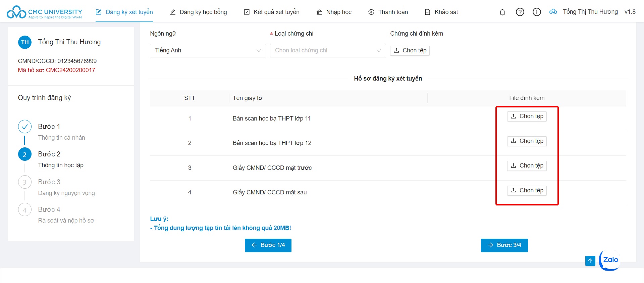Select the Đăng ký nguyện vọng step label
The image size is (644, 283).
[x=66, y=193]
